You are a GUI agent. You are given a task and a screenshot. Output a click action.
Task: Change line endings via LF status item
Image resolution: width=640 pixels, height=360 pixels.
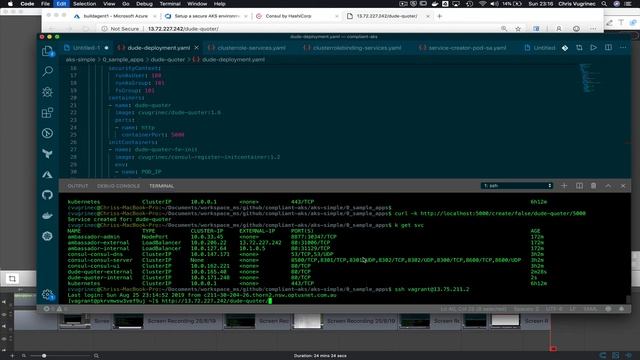(x=573, y=309)
